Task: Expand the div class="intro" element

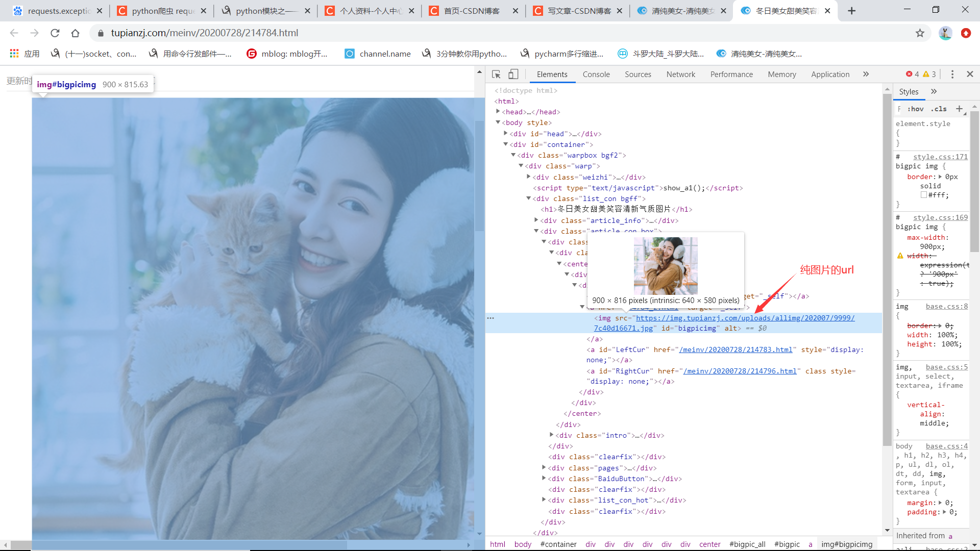Action: click(x=551, y=435)
